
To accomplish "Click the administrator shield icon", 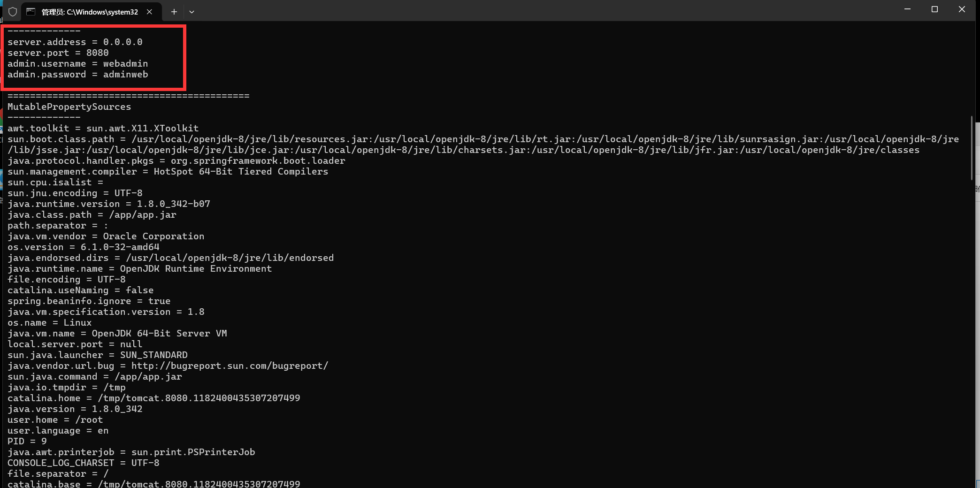I will point(13,12).
